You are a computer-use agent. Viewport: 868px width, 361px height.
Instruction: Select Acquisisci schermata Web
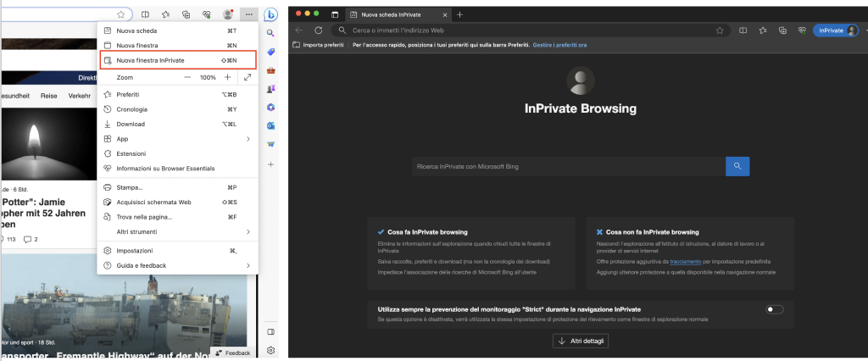177,202
